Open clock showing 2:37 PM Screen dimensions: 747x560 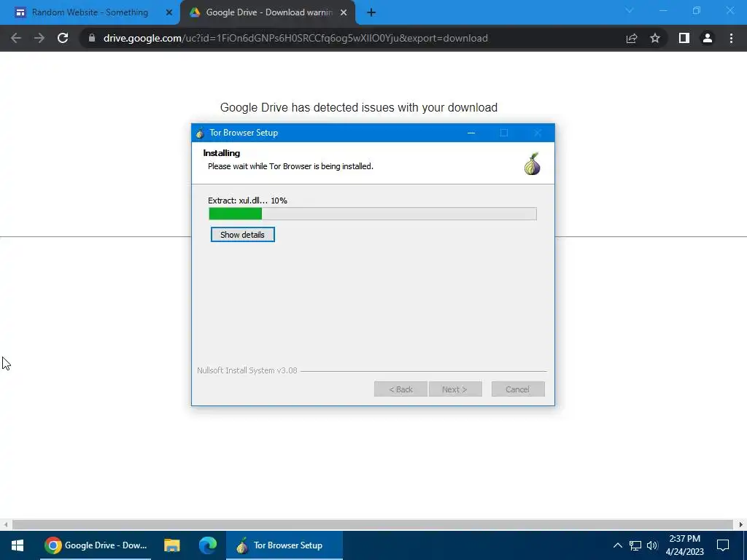click(x=684, y=545)
